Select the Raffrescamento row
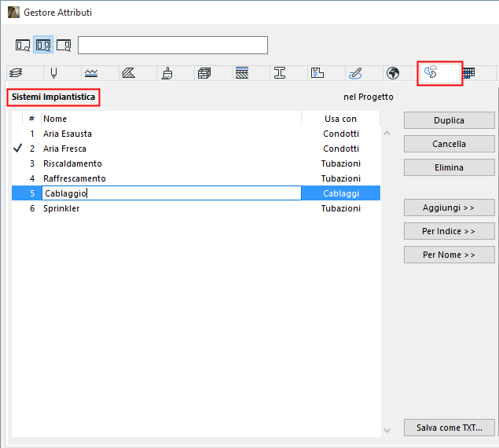The height and width of the screenshot is (448, 499). (x=196, y=178)
